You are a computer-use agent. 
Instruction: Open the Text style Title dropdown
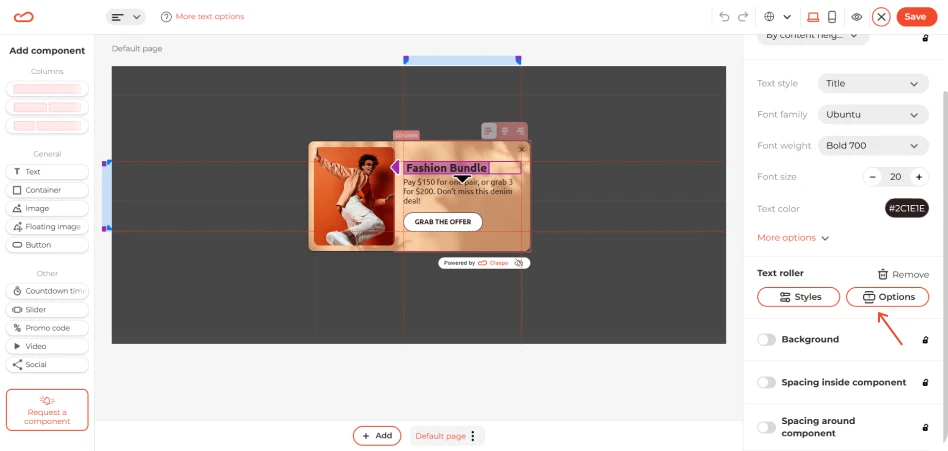point(873,83)
